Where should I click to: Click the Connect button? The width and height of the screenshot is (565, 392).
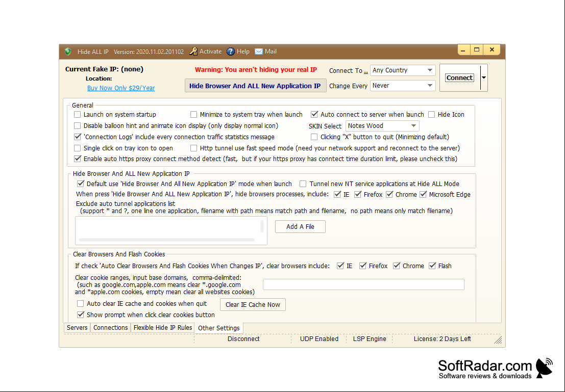coord(460,78)
